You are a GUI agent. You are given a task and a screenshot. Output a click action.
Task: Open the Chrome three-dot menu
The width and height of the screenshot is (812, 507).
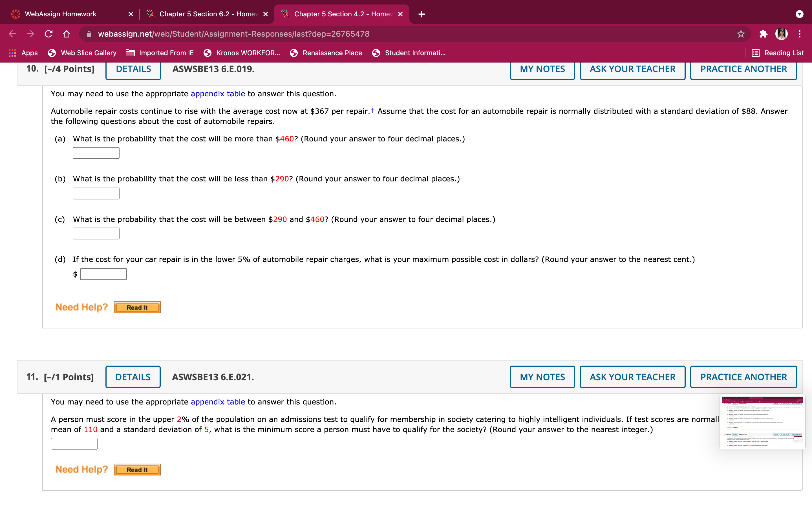[x=800, y=34]
